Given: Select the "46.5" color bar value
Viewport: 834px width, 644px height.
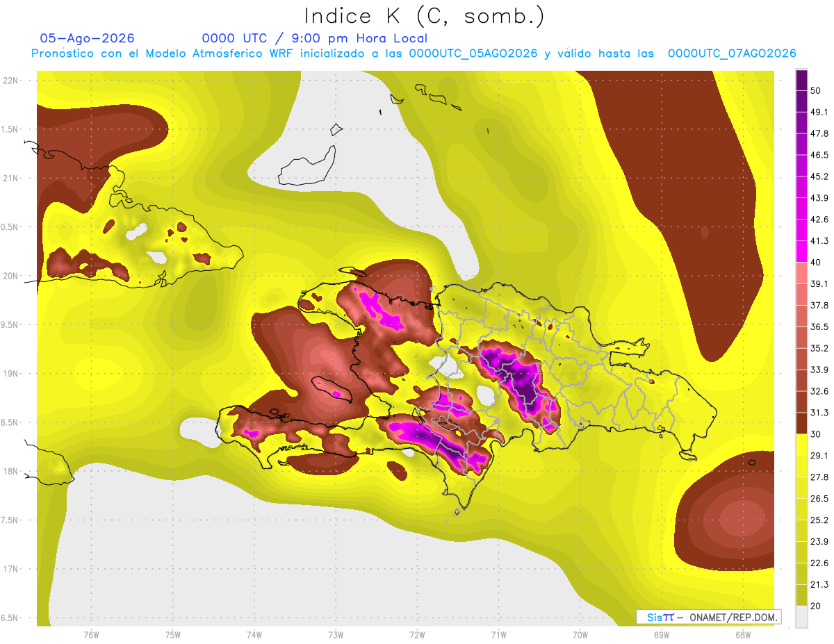Looking at the screenshot, I should 819,156.
